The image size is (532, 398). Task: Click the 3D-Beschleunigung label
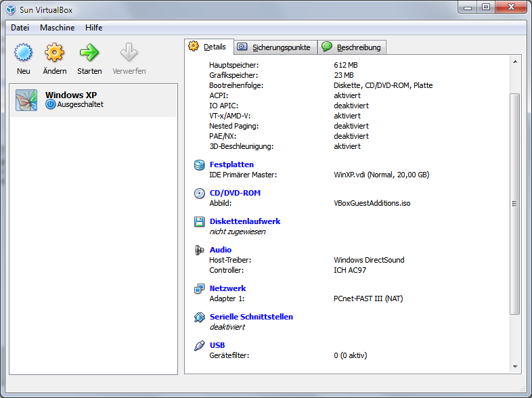[241, 147]
